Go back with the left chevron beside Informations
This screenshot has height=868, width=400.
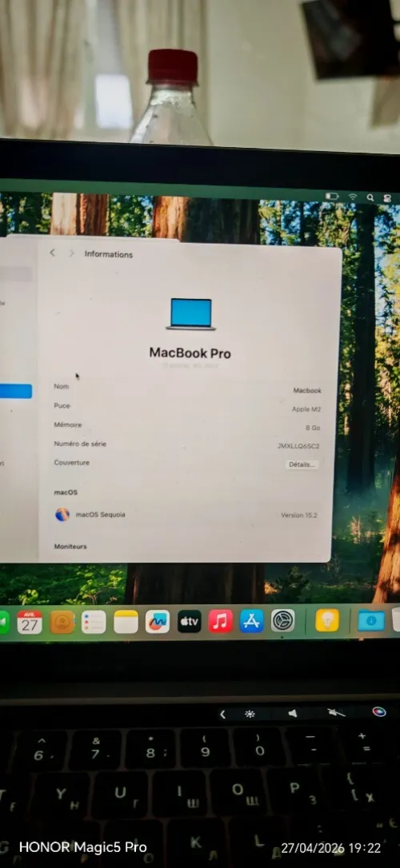click(x=52, y=253)
